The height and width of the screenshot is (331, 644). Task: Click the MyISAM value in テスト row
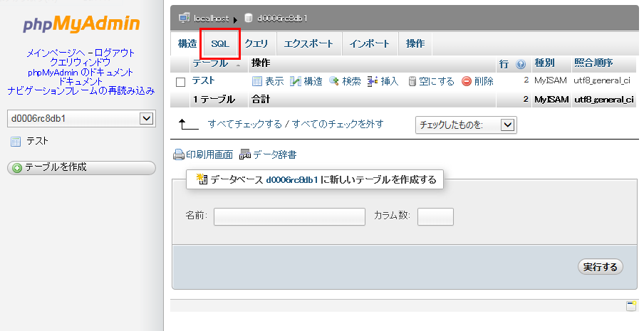point(551,80)
